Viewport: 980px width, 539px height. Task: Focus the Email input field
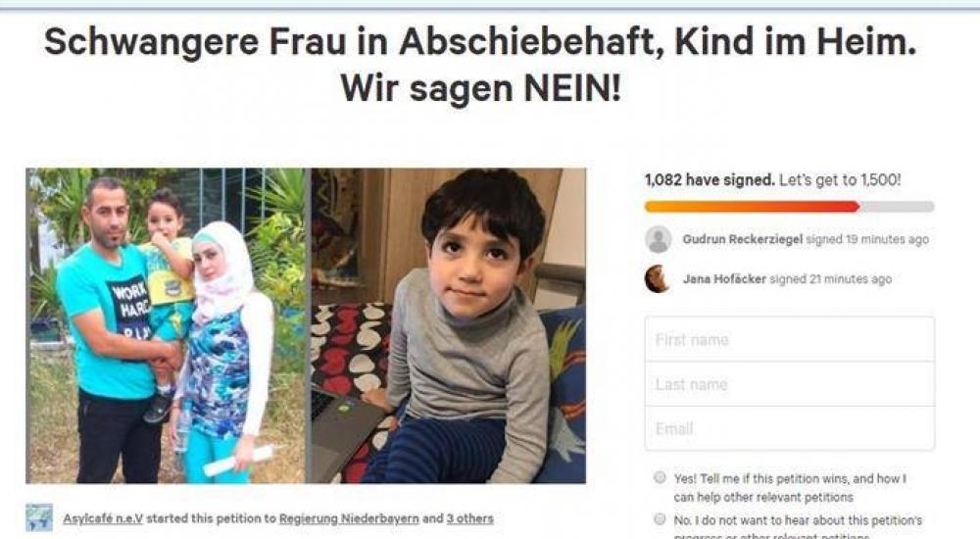click(789, 428)
